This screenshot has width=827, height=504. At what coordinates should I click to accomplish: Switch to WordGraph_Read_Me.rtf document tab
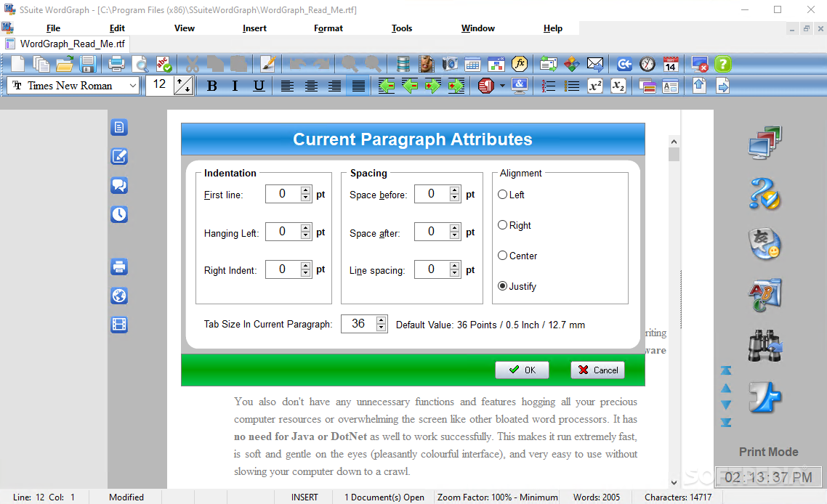pyautogui.click(x=66, y=44)
